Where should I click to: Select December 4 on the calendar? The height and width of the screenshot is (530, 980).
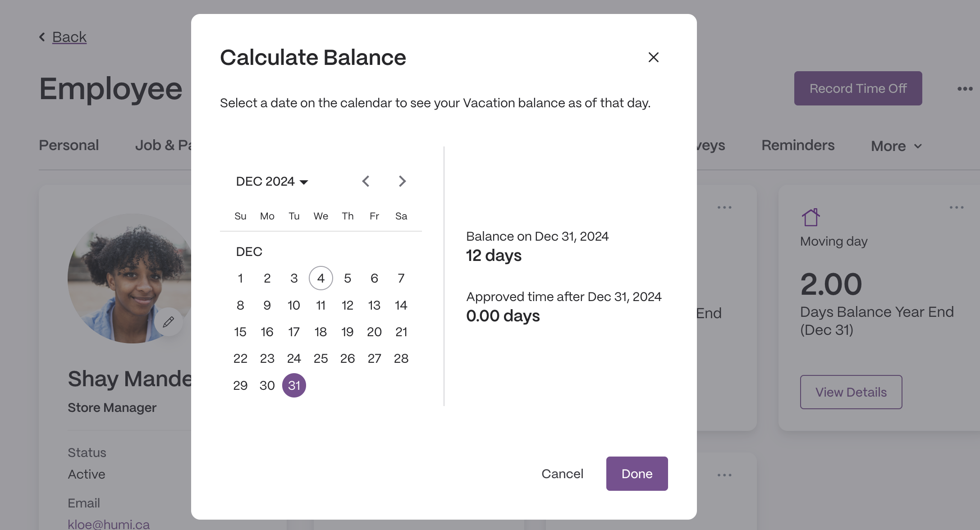321,278
